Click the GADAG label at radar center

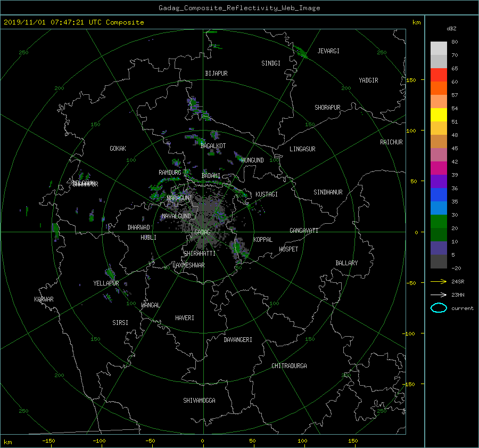click(x=202, y=232)
